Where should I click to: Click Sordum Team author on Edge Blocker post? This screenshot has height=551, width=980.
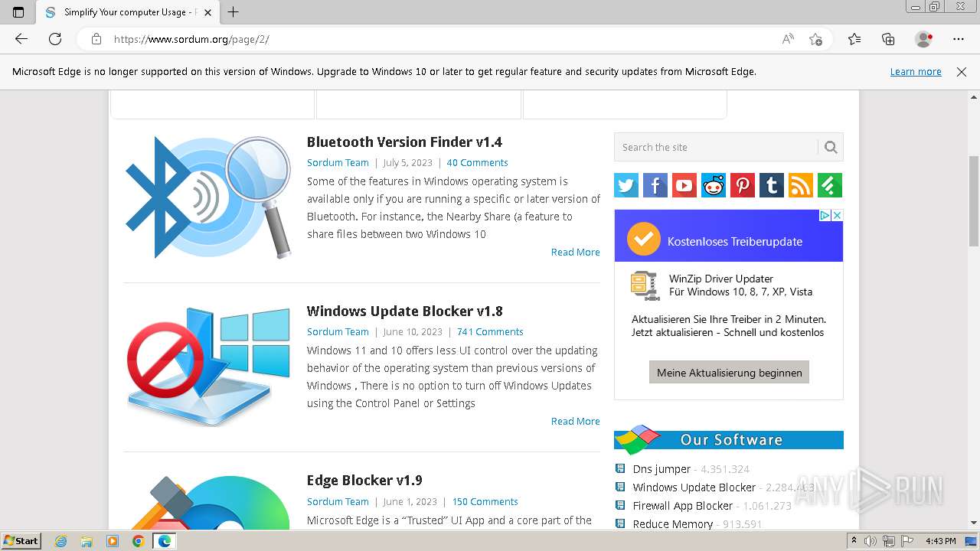click(338, 501)
